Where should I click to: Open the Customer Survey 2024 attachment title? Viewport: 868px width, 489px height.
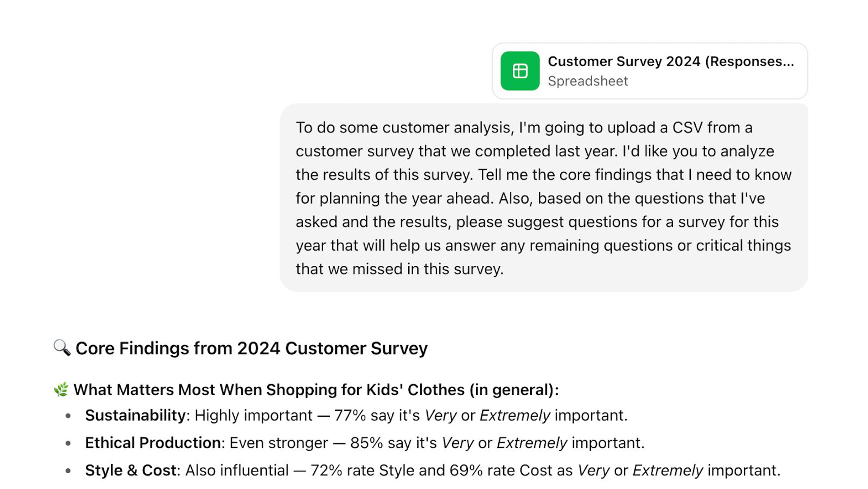[x=670, y=61]
